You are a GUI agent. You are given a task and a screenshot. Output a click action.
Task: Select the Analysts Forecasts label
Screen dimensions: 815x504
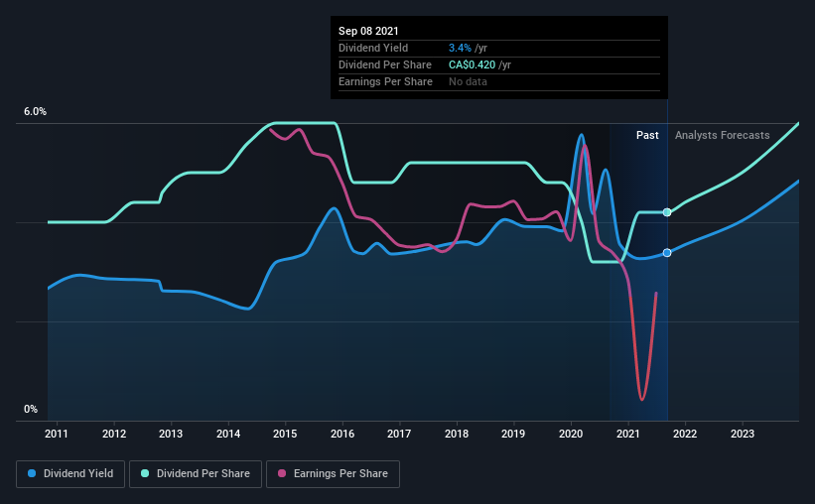[x=722, y=135]
